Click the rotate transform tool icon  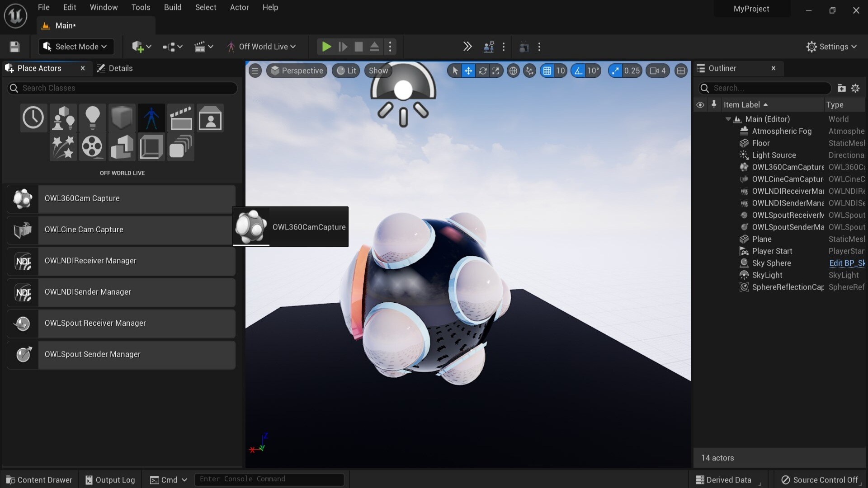(482, 70)
